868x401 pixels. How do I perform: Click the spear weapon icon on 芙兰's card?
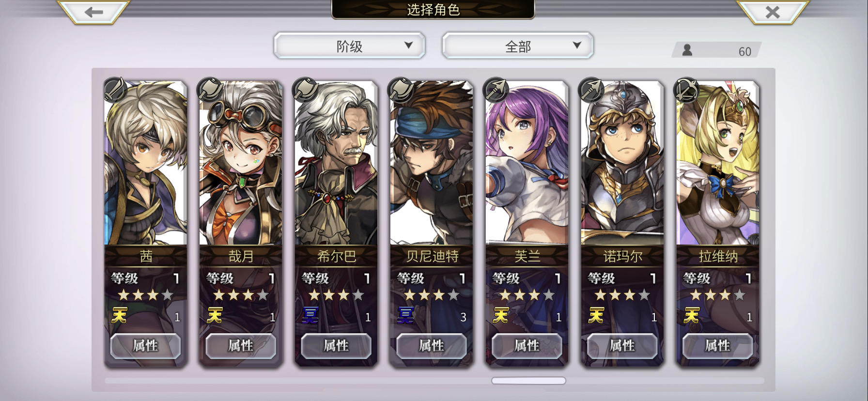click(x=496, y=89)
